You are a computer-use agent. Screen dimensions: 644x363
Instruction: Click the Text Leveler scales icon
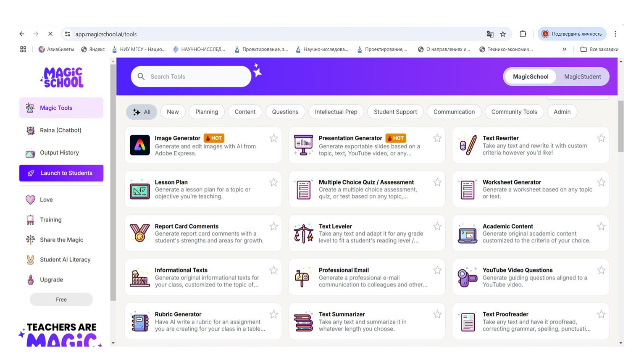click(x=303, y=233)
